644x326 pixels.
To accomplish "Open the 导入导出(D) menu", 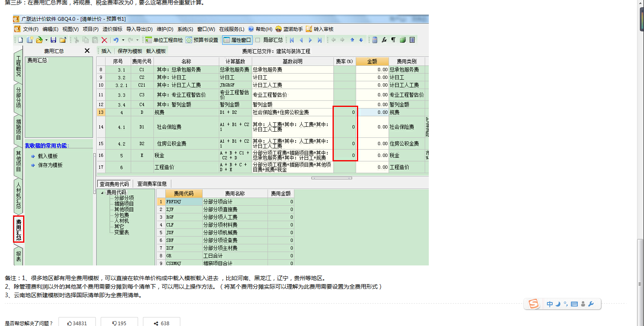I will (x=139, y=29).
